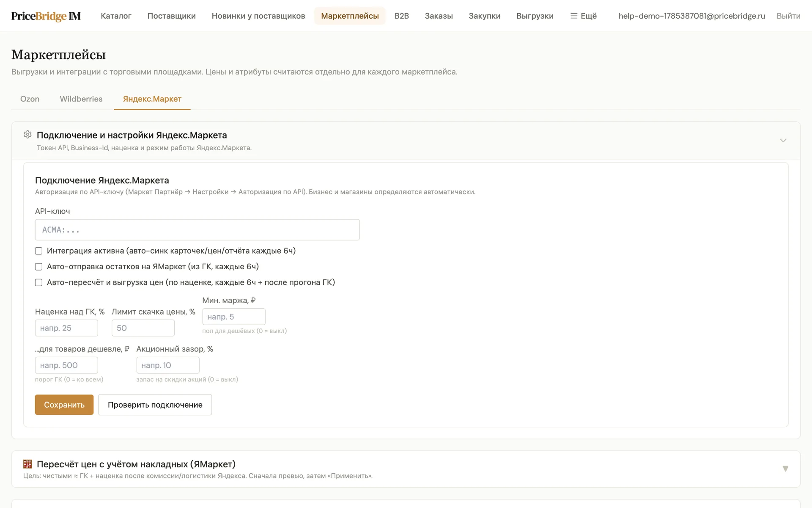Open the B2B section
812x508 pixels.
pyautogui.click(x=402, y=16)
